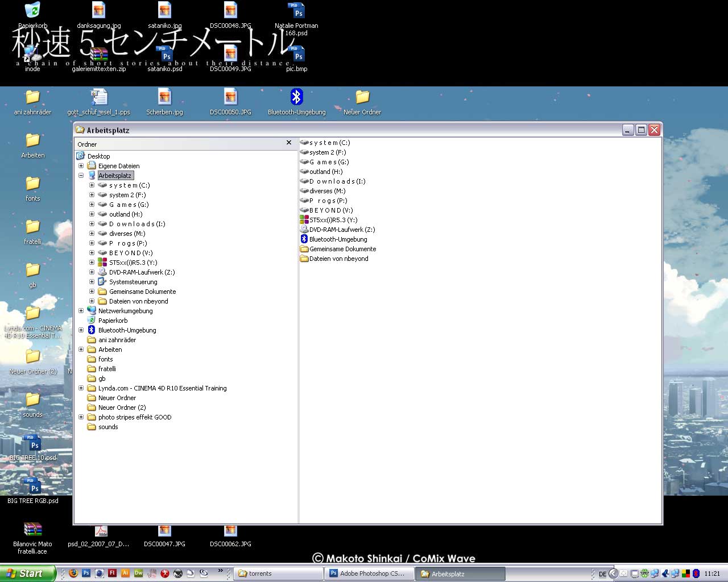Close the Ordner folder pane with the X
The height and width of the screenshot is (582, 728).
[x=289, y=143]
